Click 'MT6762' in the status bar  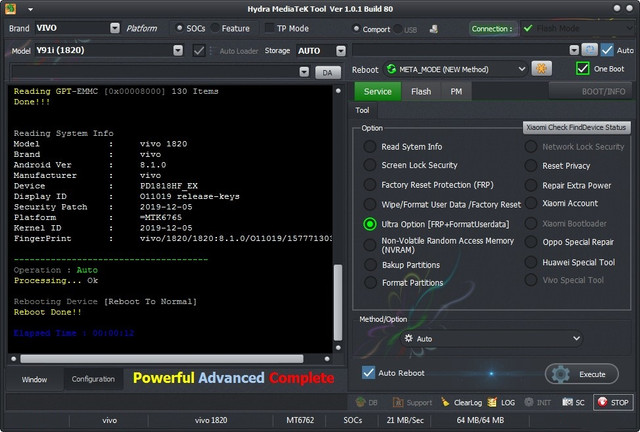tap(300, 420)
